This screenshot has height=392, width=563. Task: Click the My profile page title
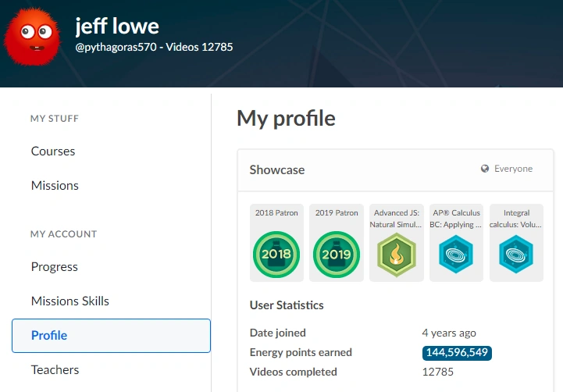coord(286,118)
